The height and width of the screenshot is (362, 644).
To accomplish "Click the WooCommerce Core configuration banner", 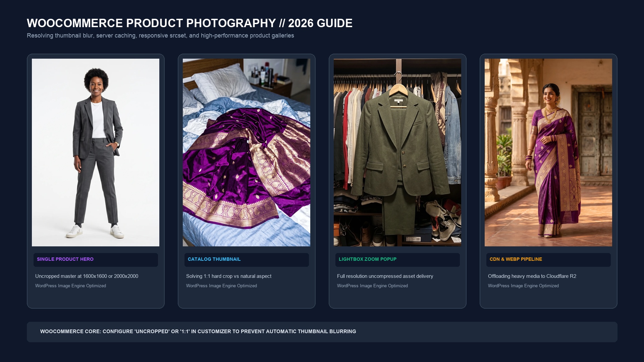I will pos(322,332).
